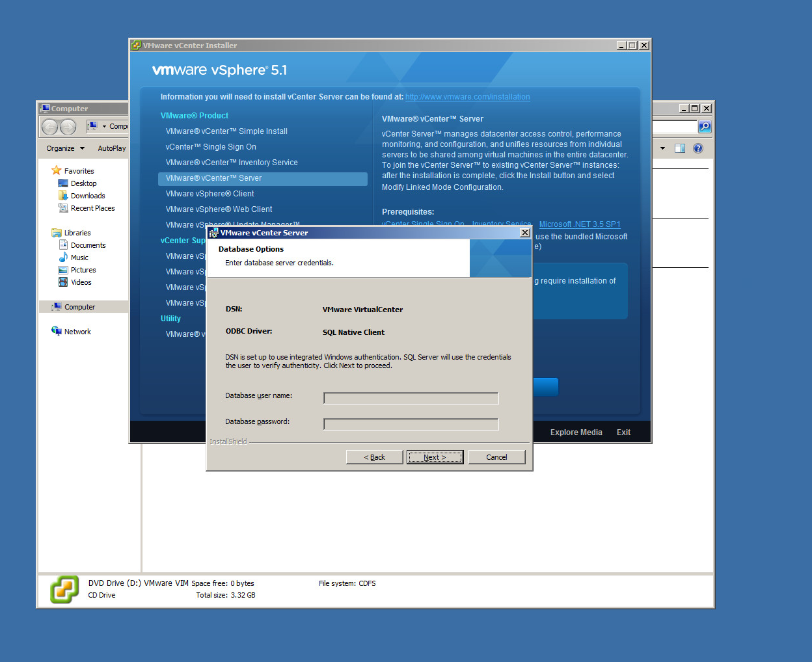Click the Database user name field
Viewport: 812px width, 662px height.
click(x=411, y=398)
